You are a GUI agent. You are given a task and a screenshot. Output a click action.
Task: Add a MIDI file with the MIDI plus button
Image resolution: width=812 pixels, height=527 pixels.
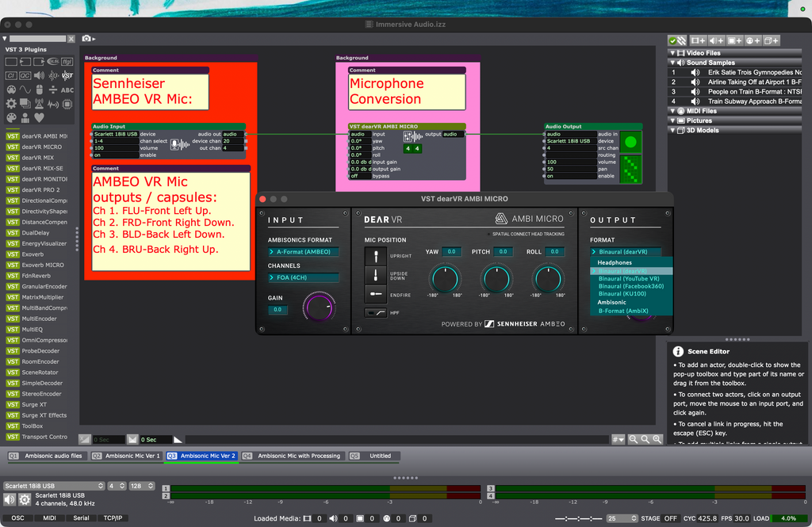click(753, 40)
